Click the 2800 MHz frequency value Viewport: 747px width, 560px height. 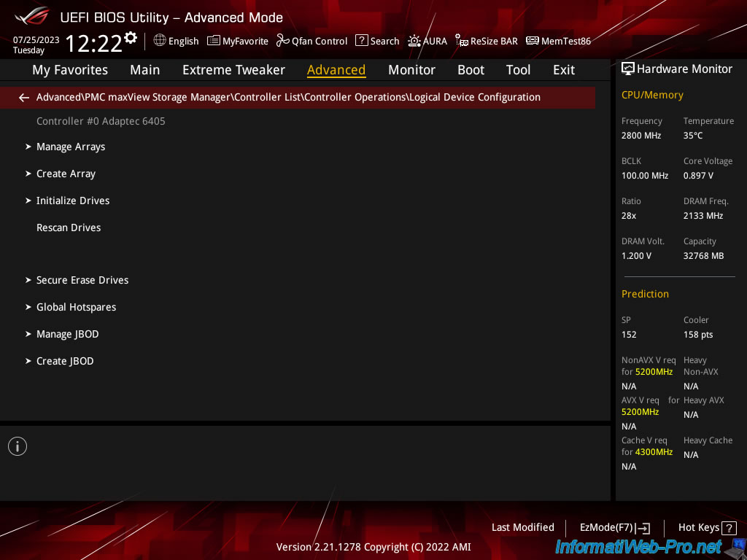[x=641, y=136]
